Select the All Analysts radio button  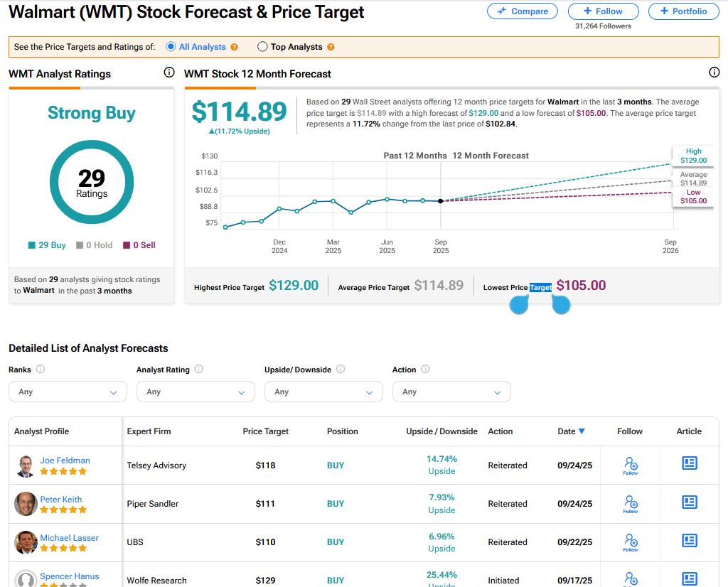click(x=171, y=47)
